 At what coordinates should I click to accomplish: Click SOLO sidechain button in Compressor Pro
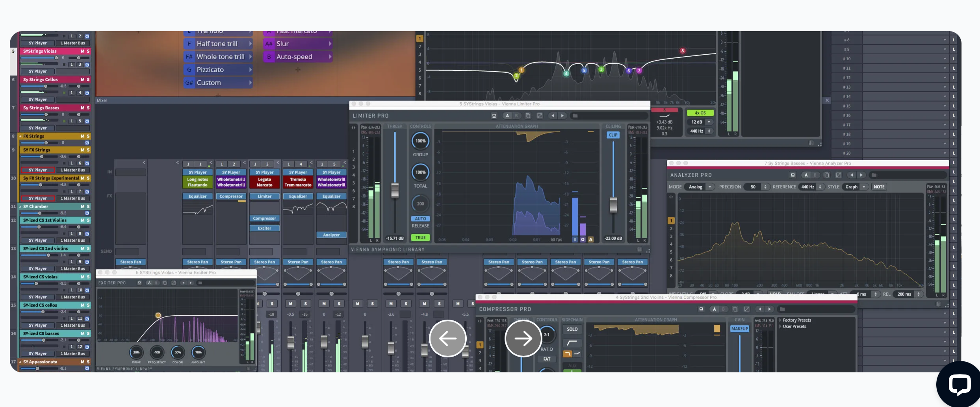(x=572, y=329)
